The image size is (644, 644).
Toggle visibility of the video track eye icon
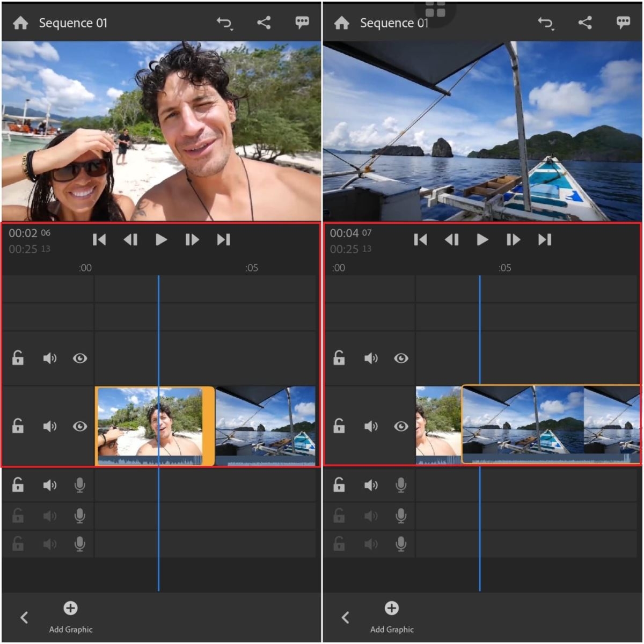pos(79,426)
